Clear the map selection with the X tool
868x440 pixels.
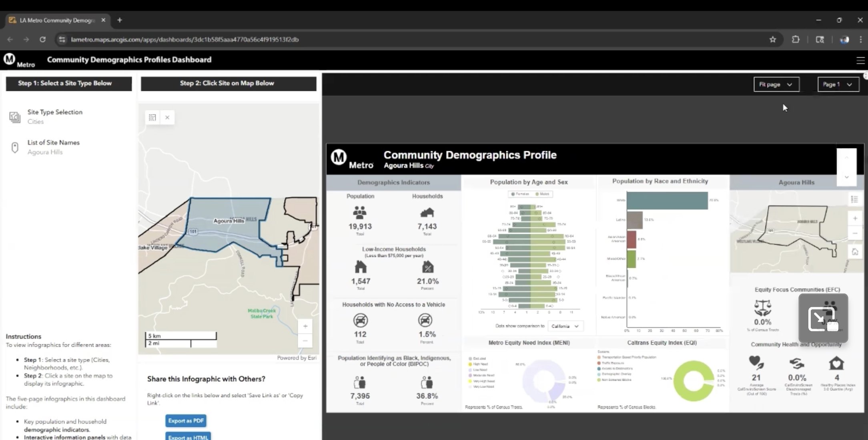click(x=167, y=117)
